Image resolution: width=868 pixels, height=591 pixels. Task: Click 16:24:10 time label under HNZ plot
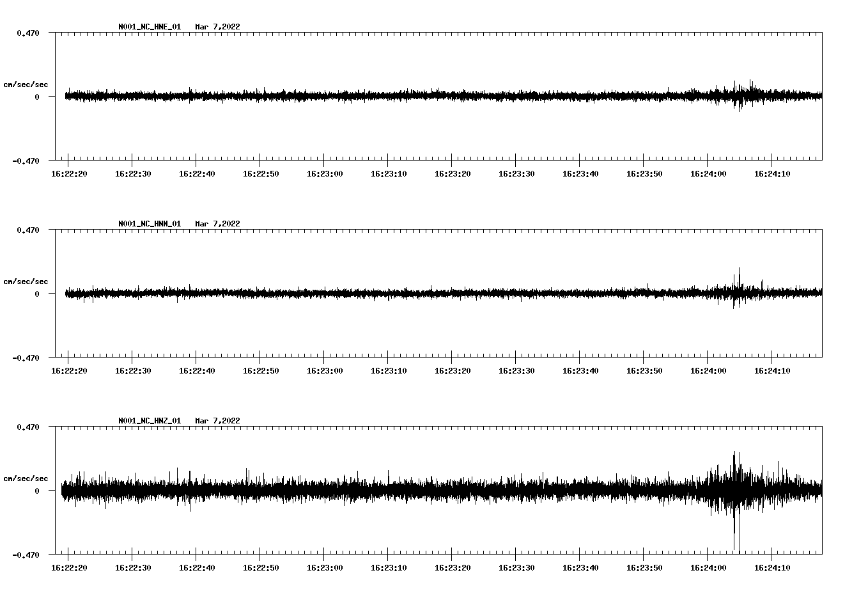click(772, 567)
